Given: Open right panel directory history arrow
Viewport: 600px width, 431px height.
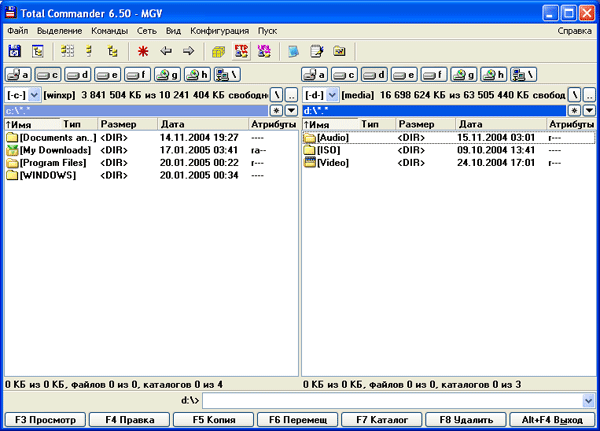Looking at the screenshot, I should pos(589,111).
